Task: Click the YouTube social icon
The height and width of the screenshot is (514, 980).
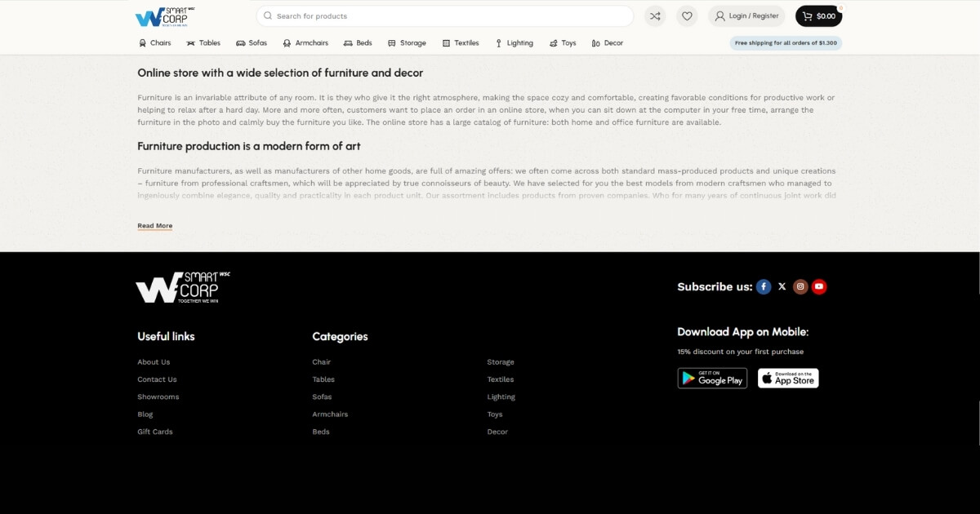Action: point(819,286)
